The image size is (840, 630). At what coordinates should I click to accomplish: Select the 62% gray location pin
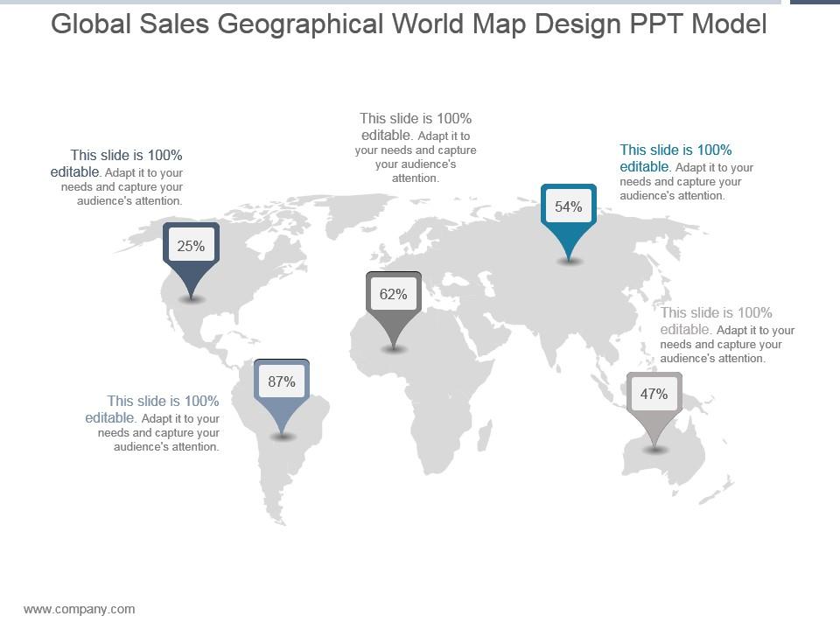(393, 294)
